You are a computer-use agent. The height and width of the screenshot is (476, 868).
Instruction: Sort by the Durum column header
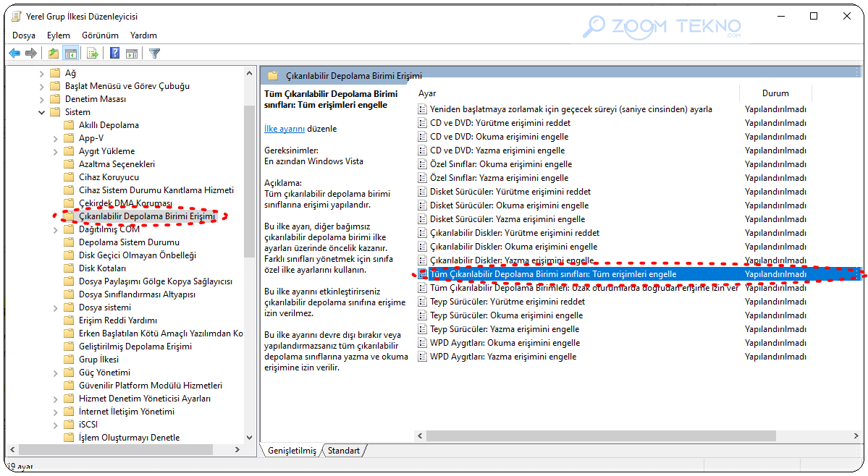click(775, 93)
